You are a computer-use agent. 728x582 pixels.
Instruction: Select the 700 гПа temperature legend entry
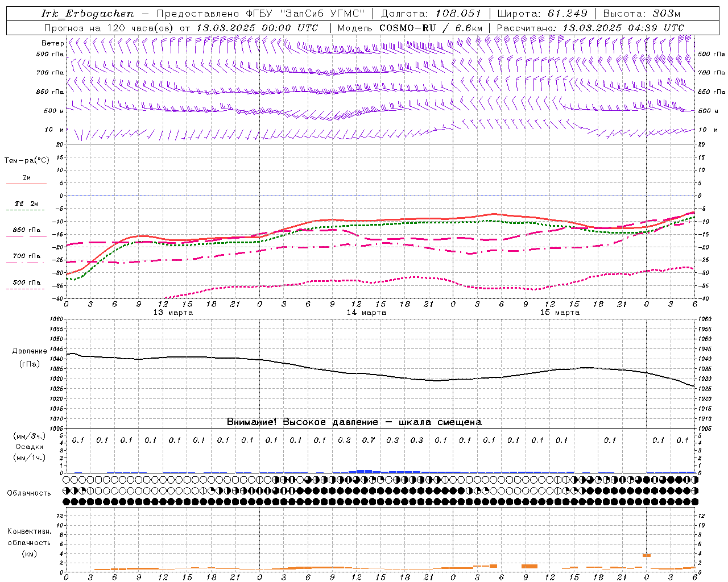(x=26, y=259)
